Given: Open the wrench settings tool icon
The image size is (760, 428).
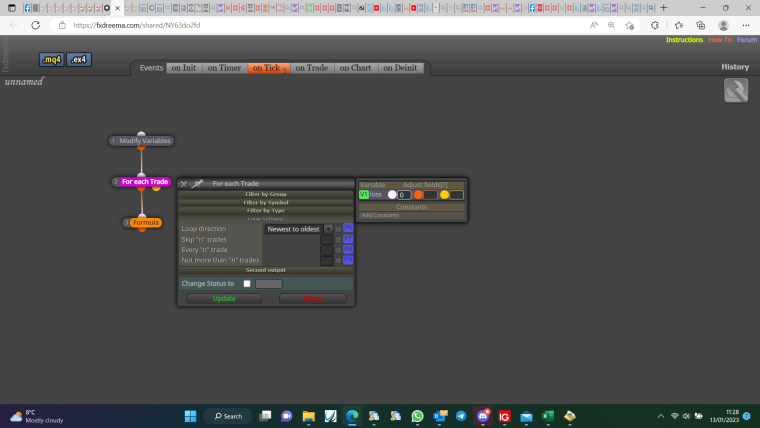Looking at the screenshot, I should 736,90.
